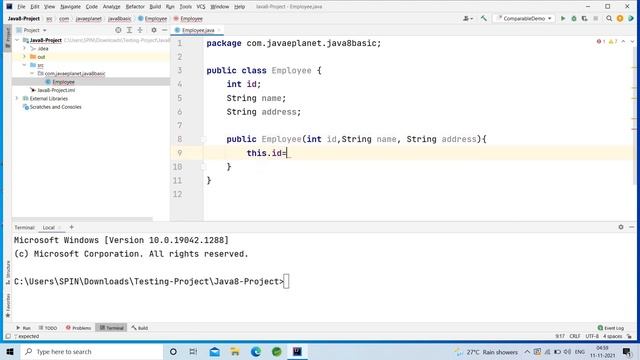This screenshot has height=360, width=640.
Task: Click the multicolor JetBrains Toolbox icon at top right
Action: 631,18
